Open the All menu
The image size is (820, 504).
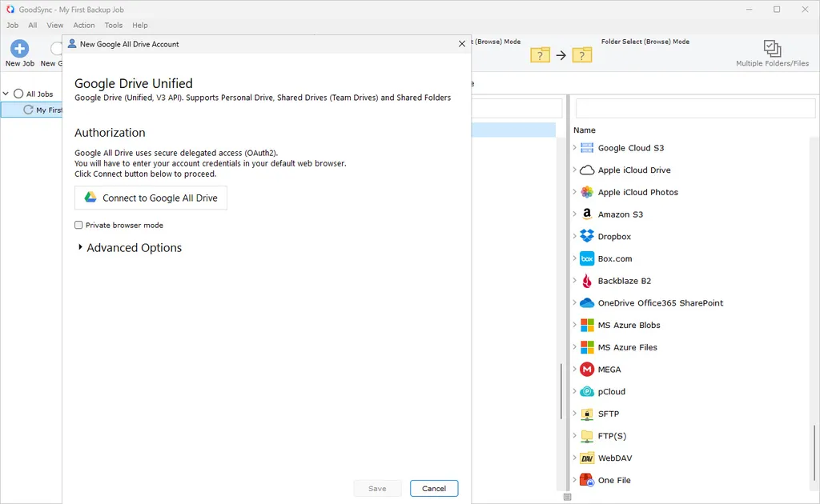point(32,25)
